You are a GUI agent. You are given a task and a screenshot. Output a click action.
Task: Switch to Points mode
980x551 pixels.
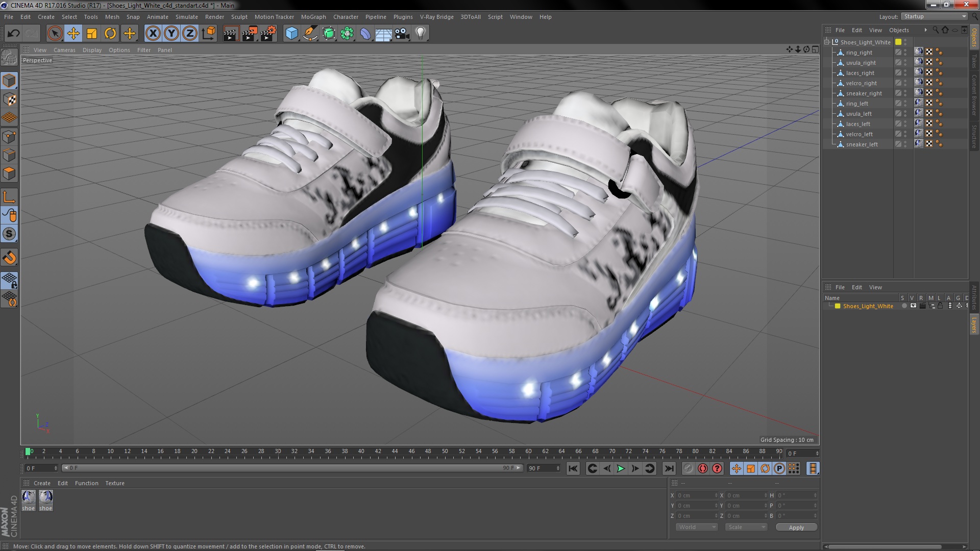pos(9,137)
